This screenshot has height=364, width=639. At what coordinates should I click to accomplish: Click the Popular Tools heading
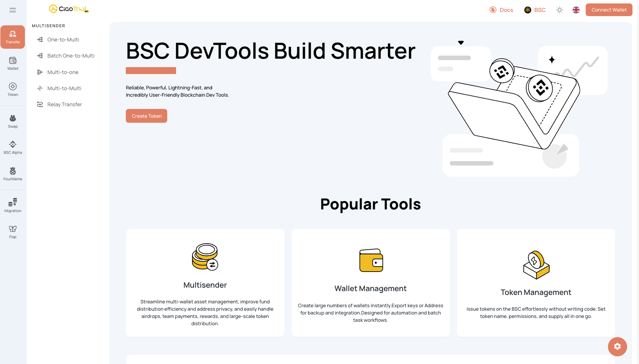(371, 204)
